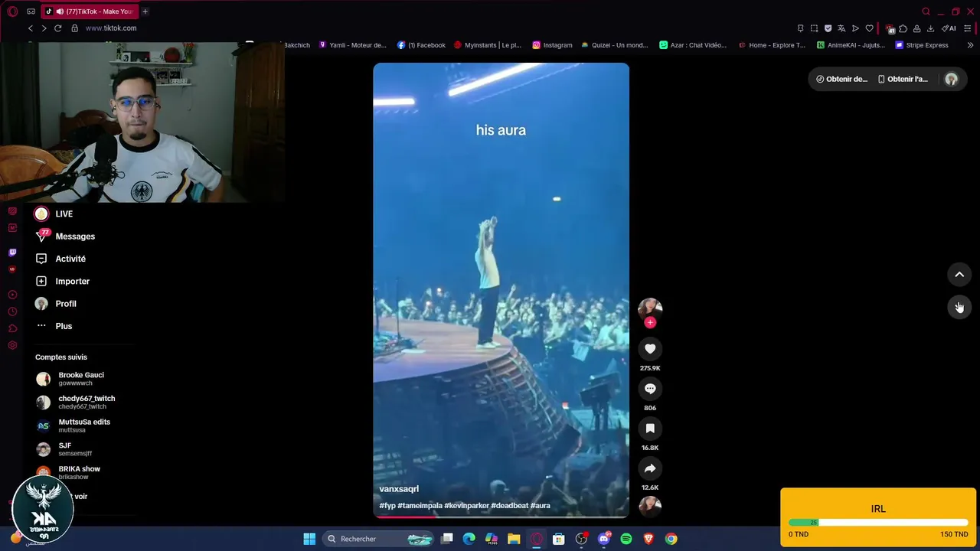Screen dimensions: 980x551
Task: Mute the TikTok tab audio icon
Action: [60, 11]
